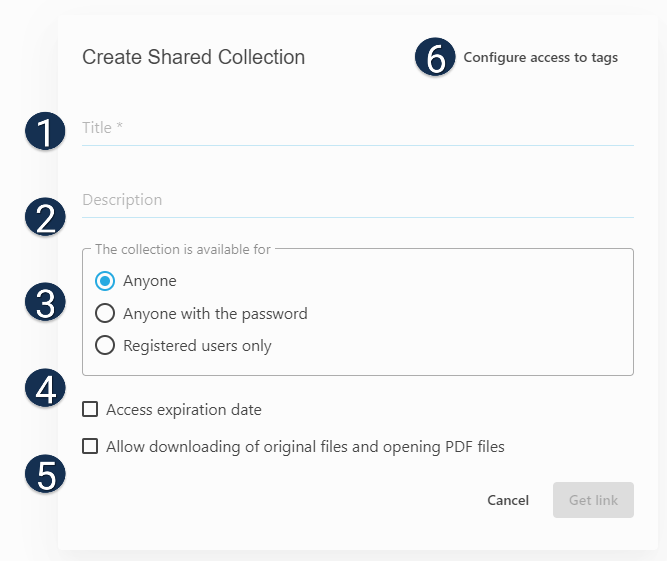Viewport: 667px width, 561px height.
Task: Click the number 1 callout marker
Action: 45,131
